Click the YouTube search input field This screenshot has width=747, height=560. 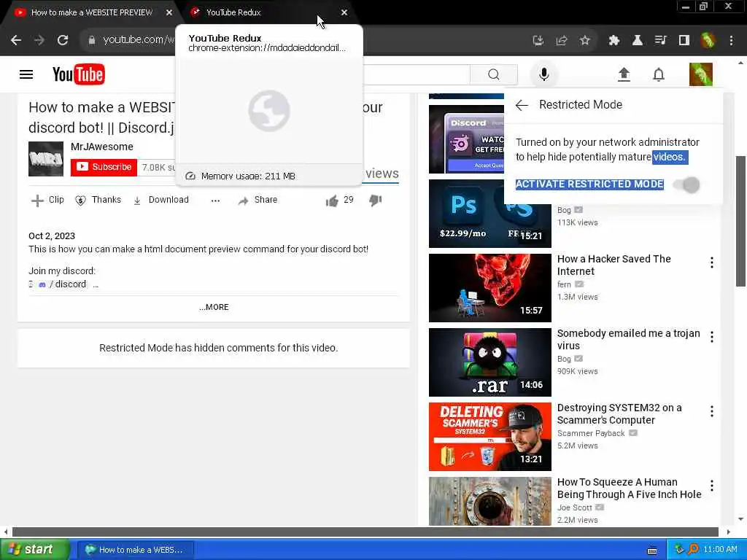pyautogui.click(x=417, y=74)
